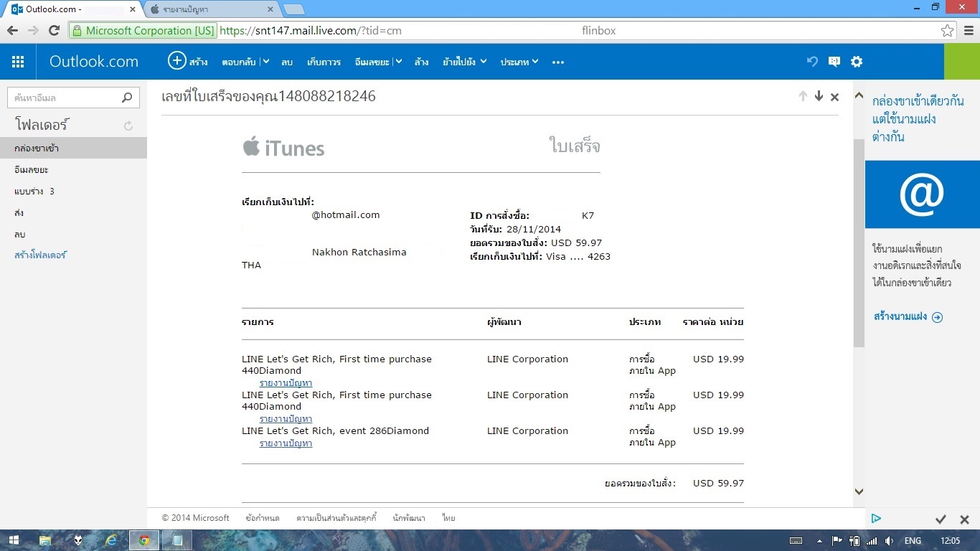Click ล้าง sweep in toolbar

pyautogui.click(x=421, y=62)
